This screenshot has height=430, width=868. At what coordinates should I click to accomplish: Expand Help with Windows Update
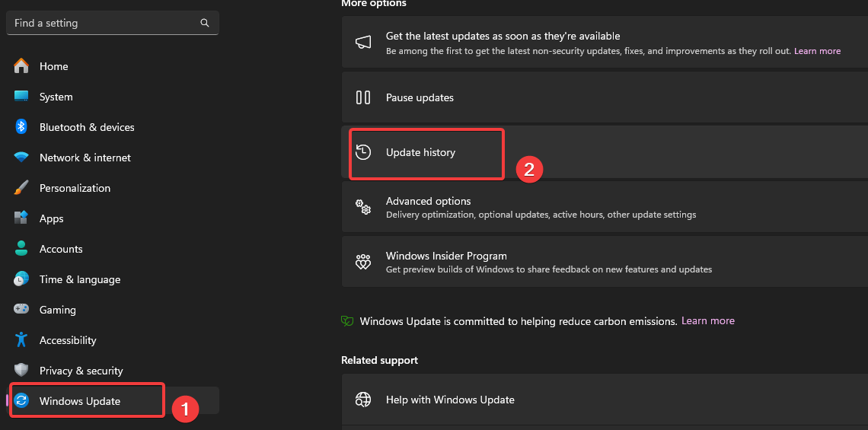coord(450,400)
